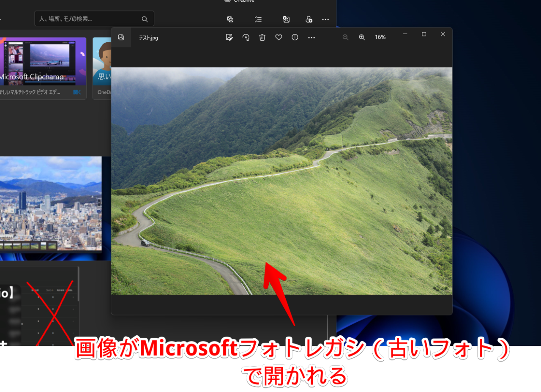541x392 pixels.
Task: Click the テスト.jpg file name in viewer
Action: [x=148, y=38]
